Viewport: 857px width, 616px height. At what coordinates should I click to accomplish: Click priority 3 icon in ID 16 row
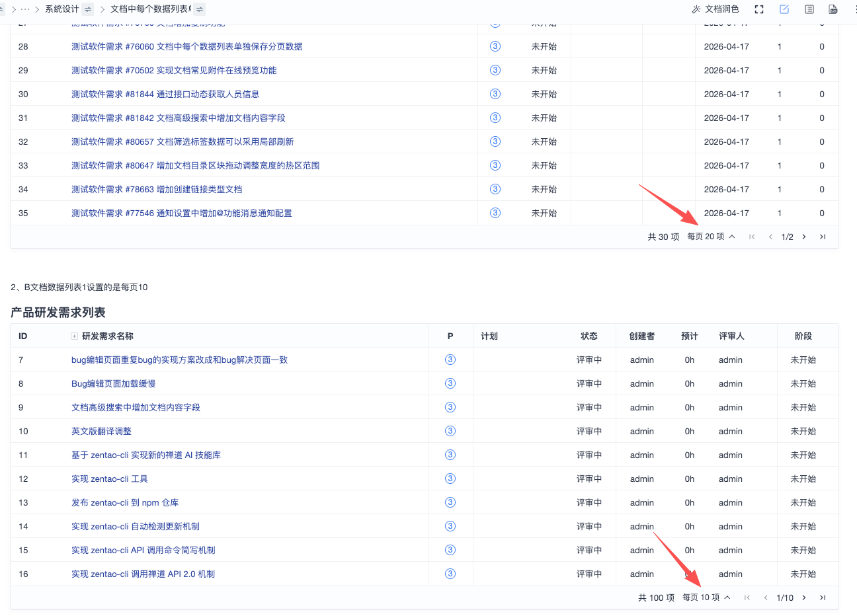pos(450,574)
